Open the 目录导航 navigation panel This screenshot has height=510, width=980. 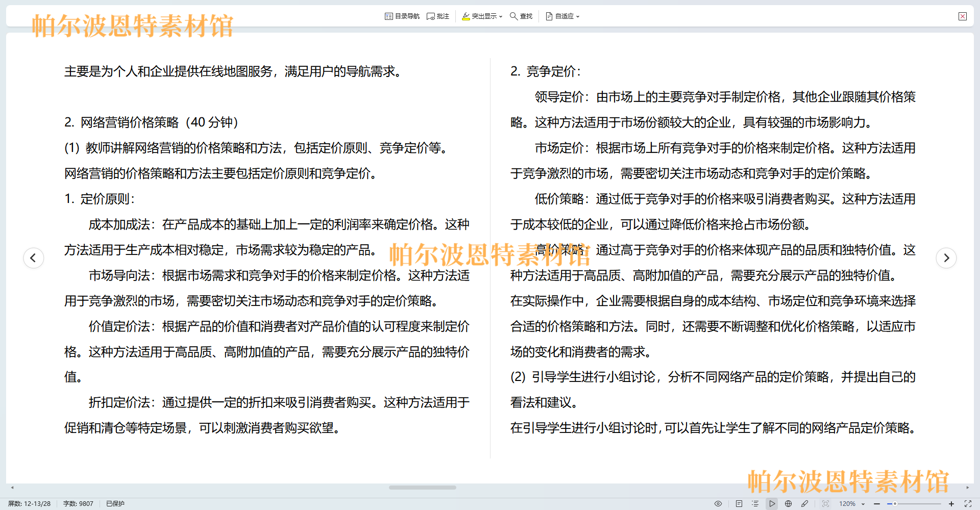pyautogui.click(x=402, y=16)
